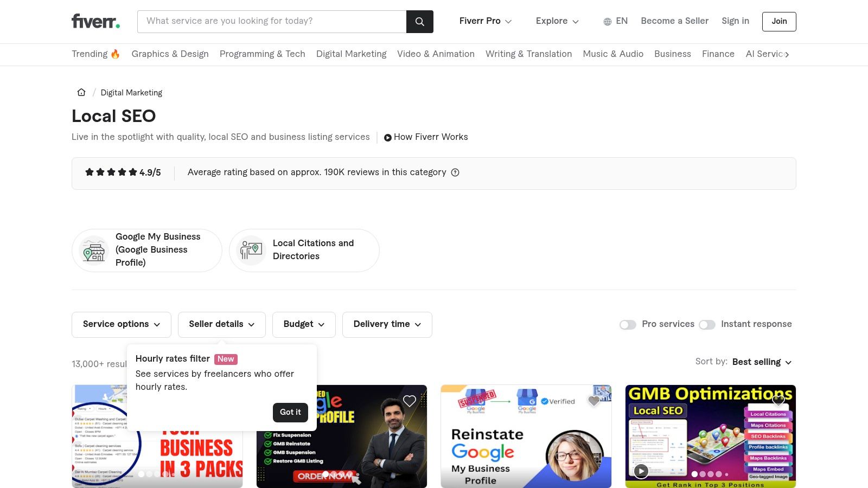This screenshot has width=868, height=488.
Task: Open the Digital Marketing category tab
Action: click(x=352, y=54)
